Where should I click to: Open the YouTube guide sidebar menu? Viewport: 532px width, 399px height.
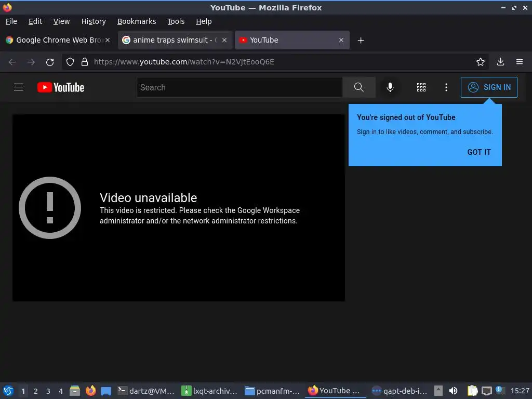pyautogui.click(x=19, y=87)
